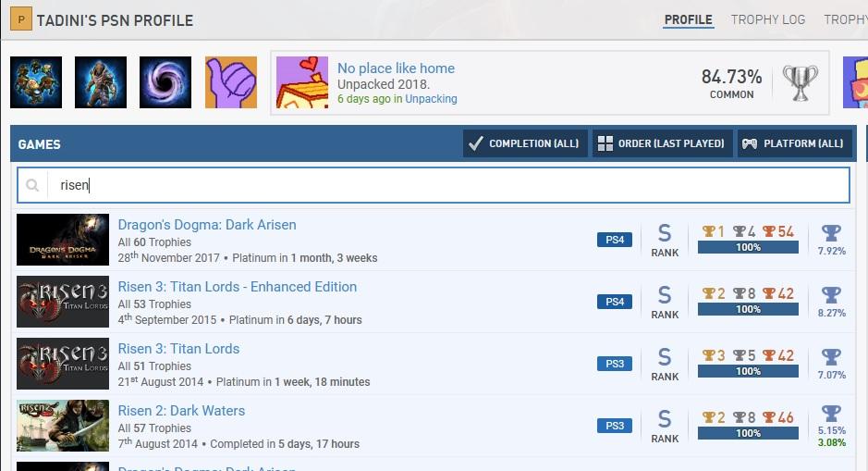
Task: Open the Completion (All) filter dropdown
Action: [525, 143]
